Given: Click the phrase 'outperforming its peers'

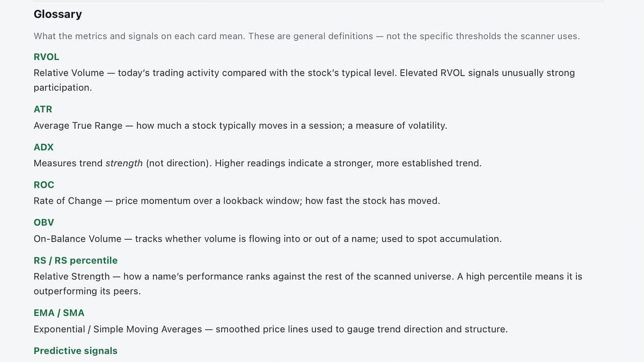Looking at the screenshot, I should [87, 292].
